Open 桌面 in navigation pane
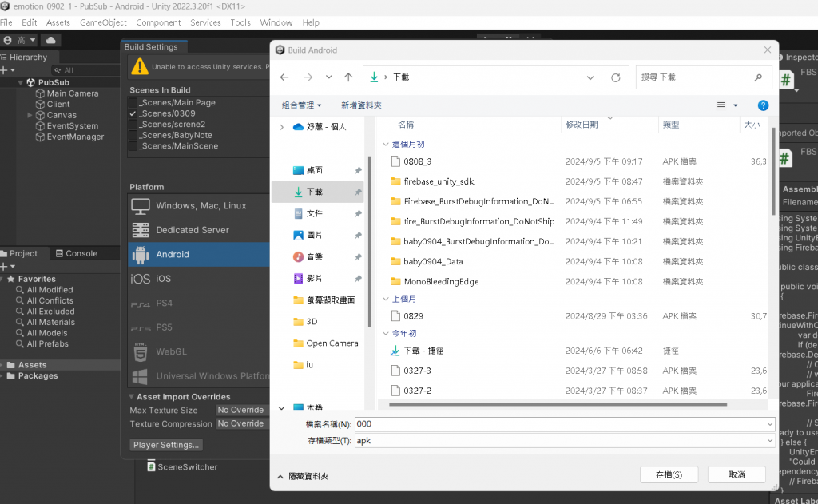Image resolution: width=818 pixels, height=504 pixels. [314, 170]
